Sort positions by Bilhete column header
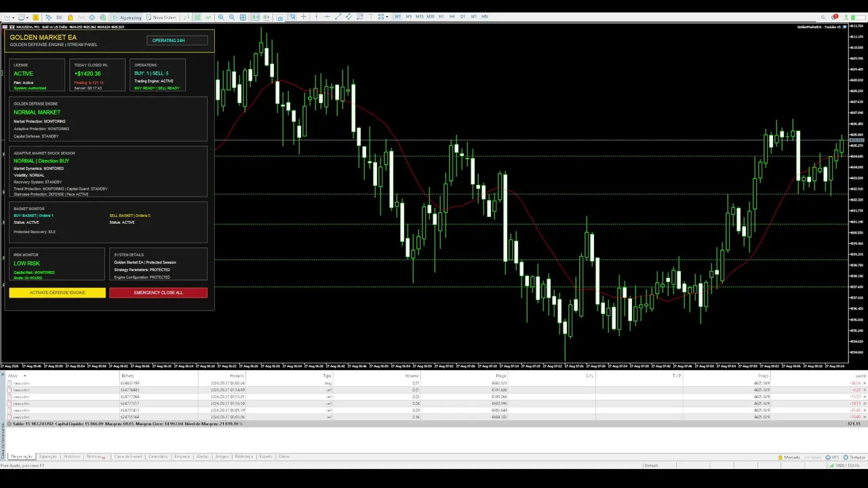This screenshot has width=868, height=488. click(x=127, y=375)
